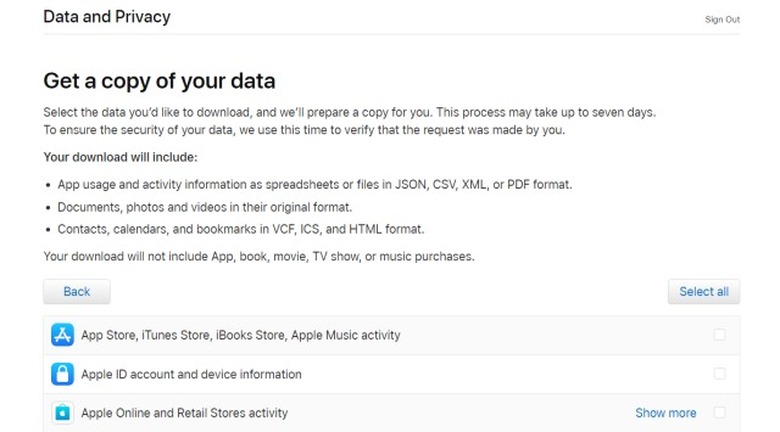Enable the Apple Online and Retail Stores checkbox
Viewport: 780px width, 432px height.
(x=720, y=412)
